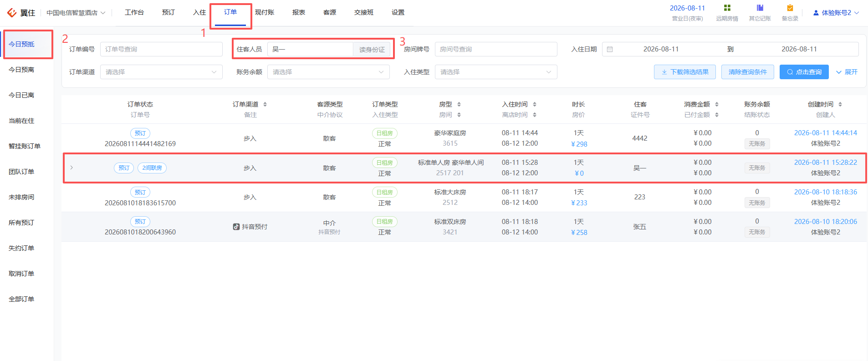Open the 备忘录 memo icon

pos(790,8)
